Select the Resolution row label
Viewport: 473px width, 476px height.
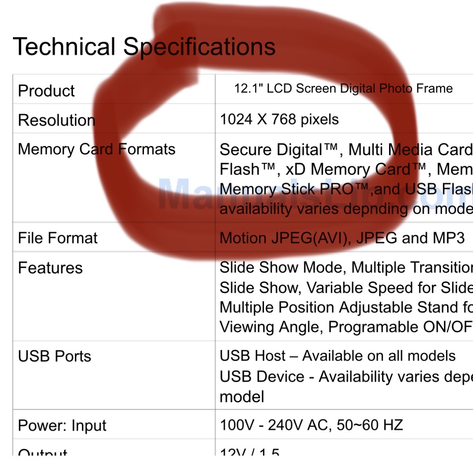pyautogui.click(x=57, y=120)
